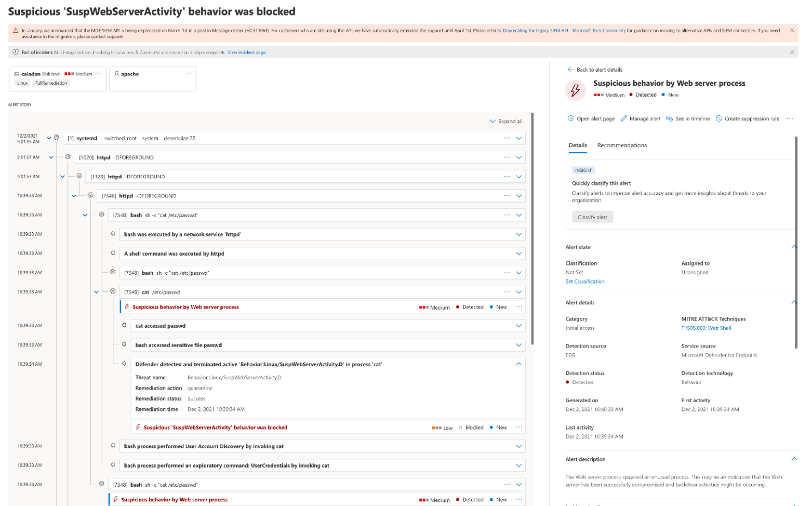Click the lightning bolt alert icon beside the title

(576, 89)
